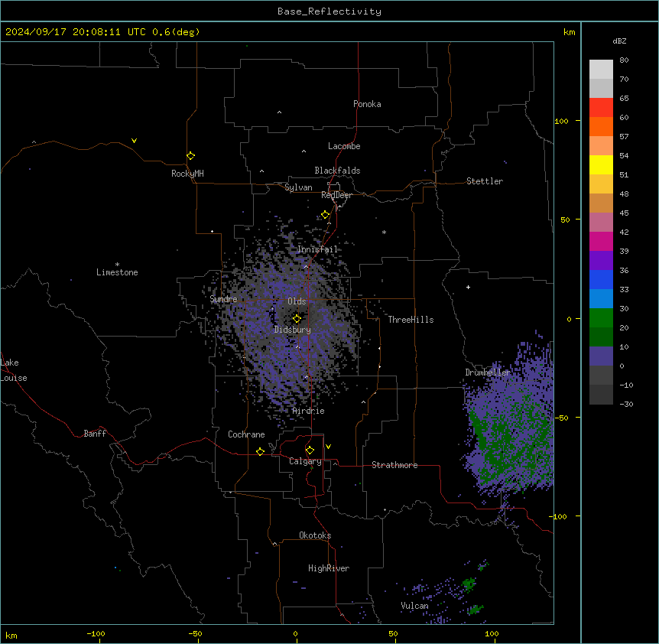Screen dimensions: 659x644
Task: Select the light gray 70-80 dBZ swatch
Action: tap(601, 70)
